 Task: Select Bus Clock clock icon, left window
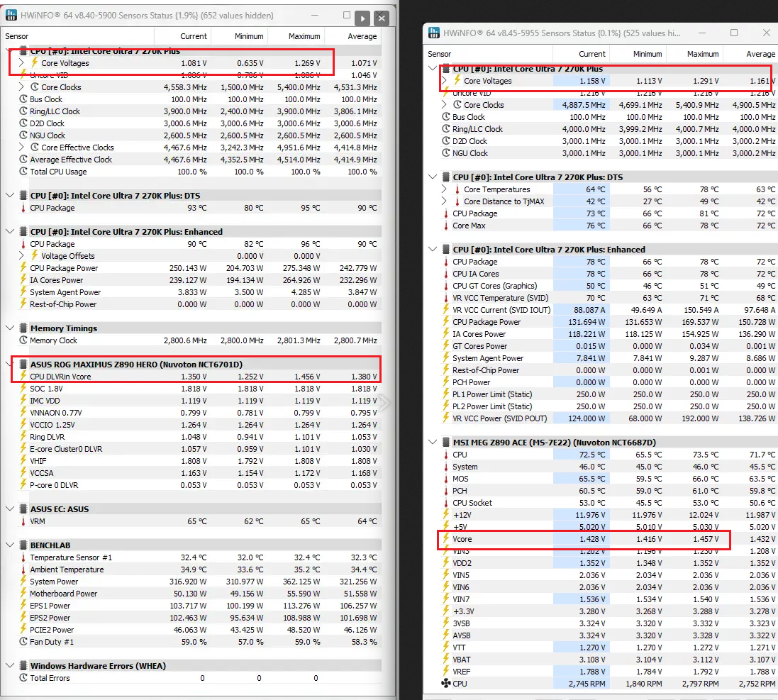click(x=23, y=99)
